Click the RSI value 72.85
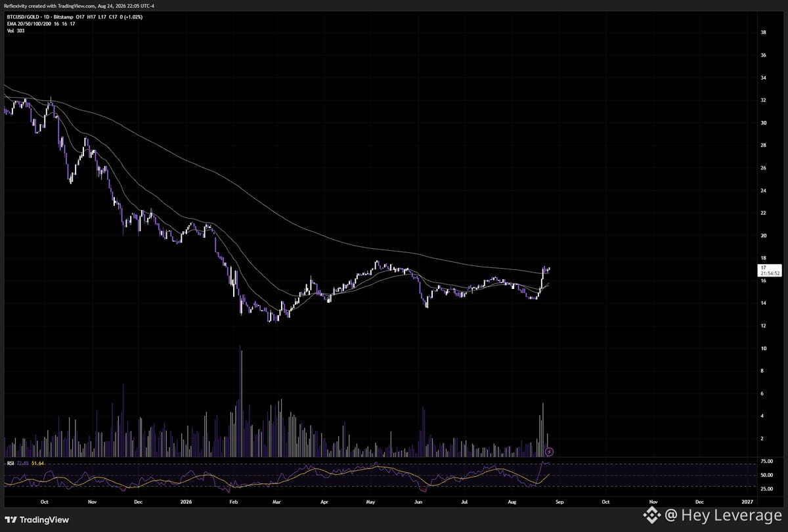Viewport: 788px width, 532px height. (x=23, y=464)
